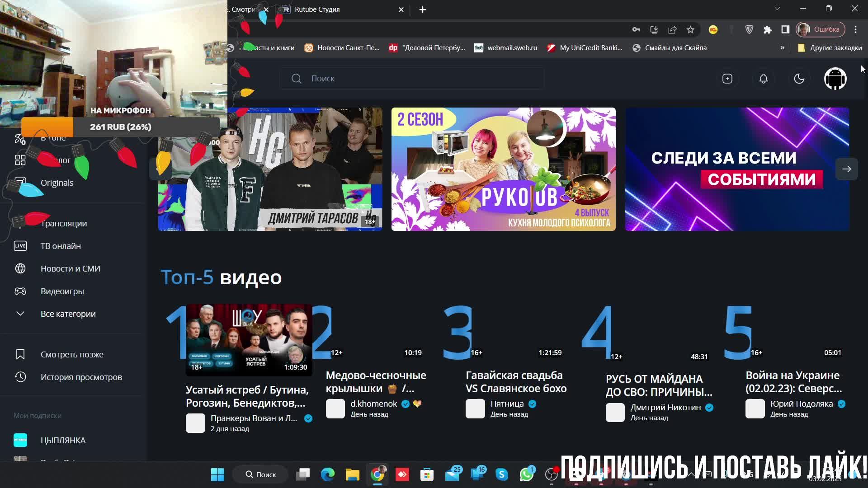Toggle dark theme with the moon icon

tap(799, 79)
